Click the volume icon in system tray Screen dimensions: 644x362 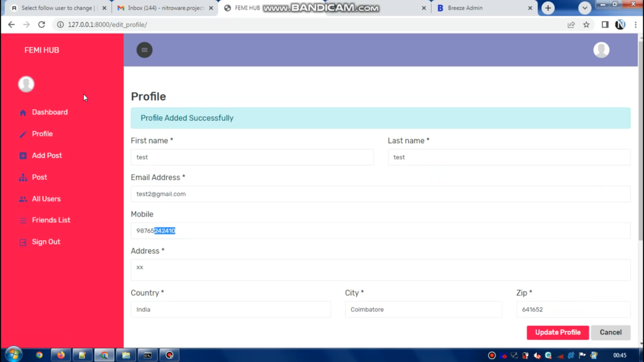[x=537, y=355]
